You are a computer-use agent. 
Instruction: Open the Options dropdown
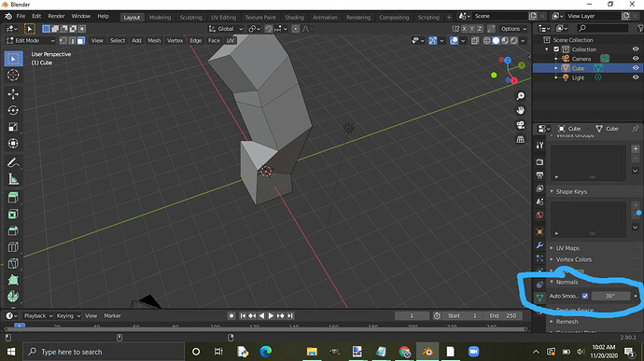point(514,29)
